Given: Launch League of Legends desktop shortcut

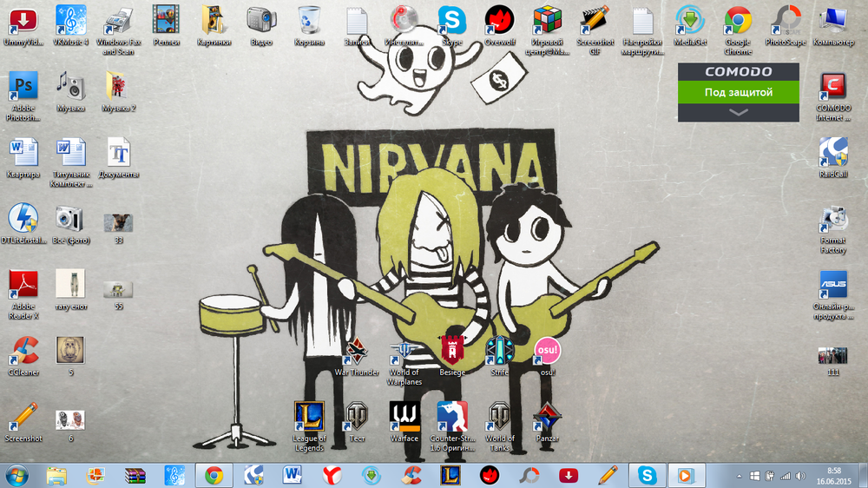Looking at the screenshot, I should pyautogui.click(x=309, y=426).
